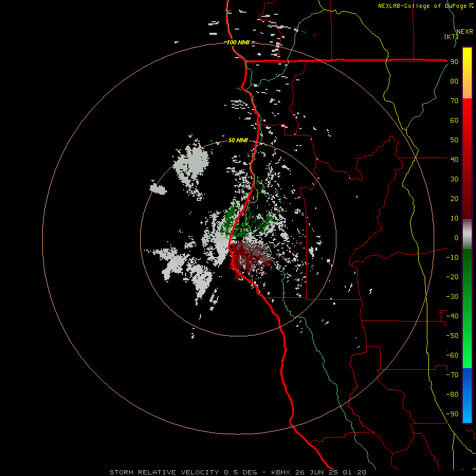Click the "[KT]" units label above the scale
The width and height of the screenshot is (476, 476).
(452, 36)
